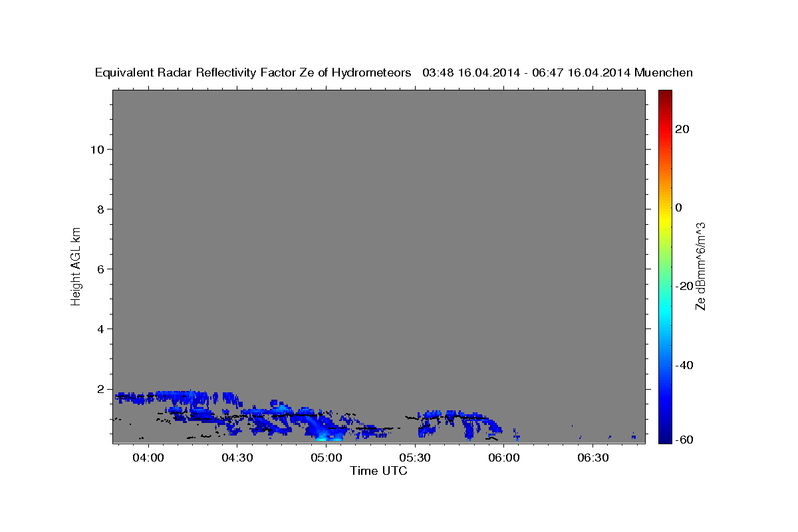Click the colorbar value -60
This screenshot has height=532, width=798.
coord(684,440)
